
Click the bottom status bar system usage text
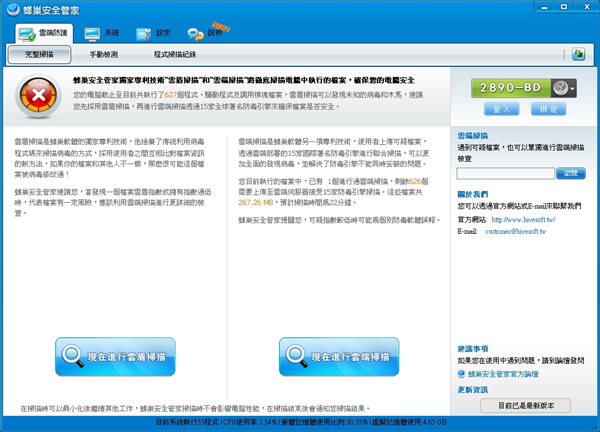click(x=301, y=422)
